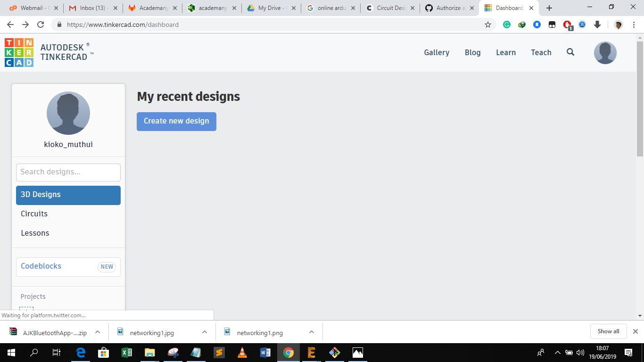This screenshot has height=362, width=644.
Task: Launch Microsoft Edge from the taskbar
Action: click(81, 352)
